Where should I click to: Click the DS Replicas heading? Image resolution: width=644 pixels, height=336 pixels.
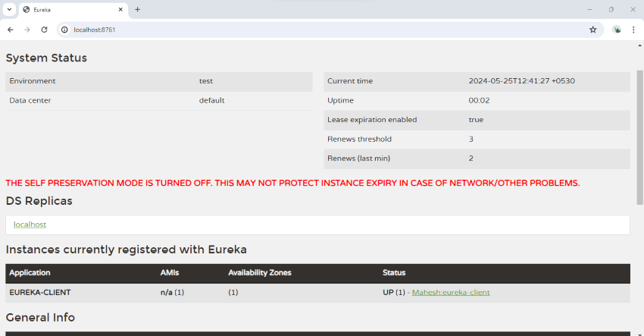coord(39,201)
